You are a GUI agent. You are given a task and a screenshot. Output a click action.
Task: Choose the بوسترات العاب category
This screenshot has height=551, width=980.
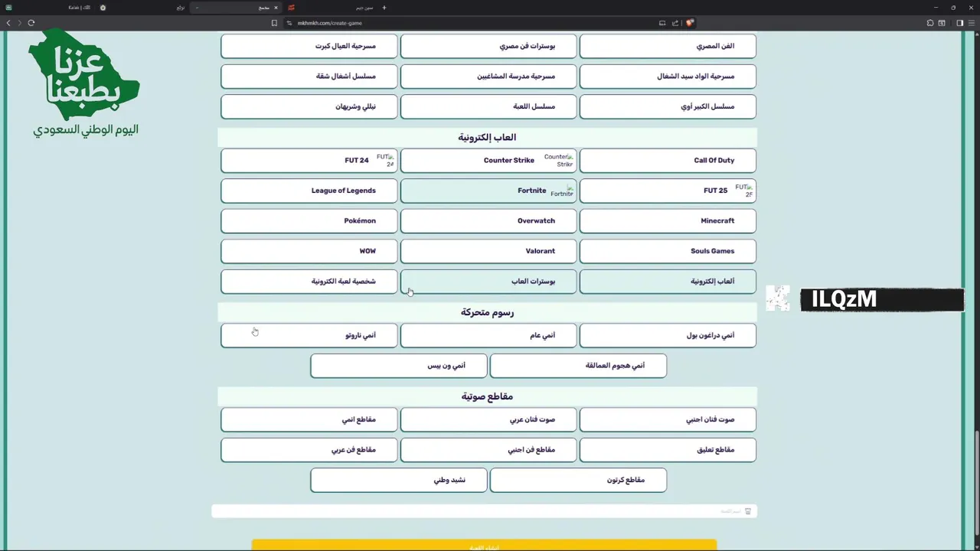488,281
